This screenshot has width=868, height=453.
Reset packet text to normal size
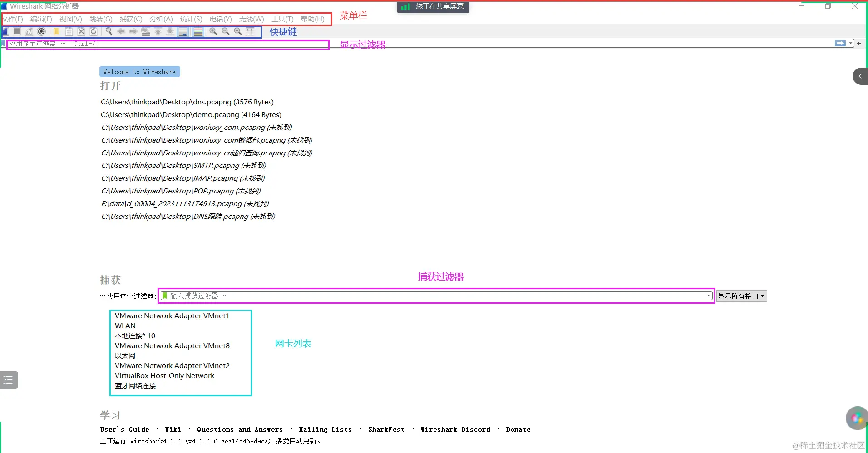click(238, 31)
